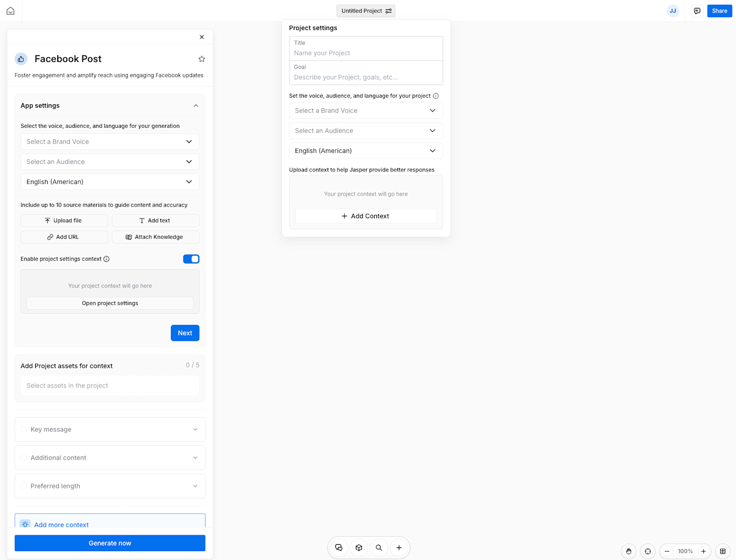Screen dimensions: 736x560
Task: Click the recenter canvas icon
Action: tap(648, 551)
